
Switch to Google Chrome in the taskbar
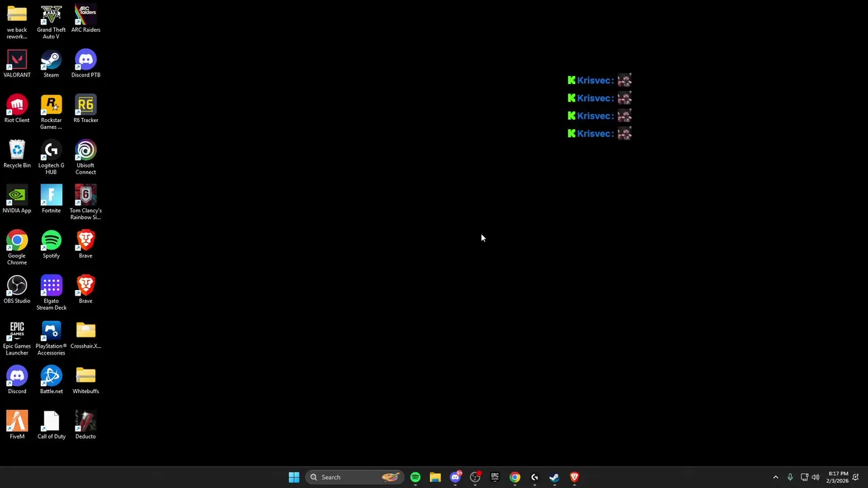click(515, 477)
